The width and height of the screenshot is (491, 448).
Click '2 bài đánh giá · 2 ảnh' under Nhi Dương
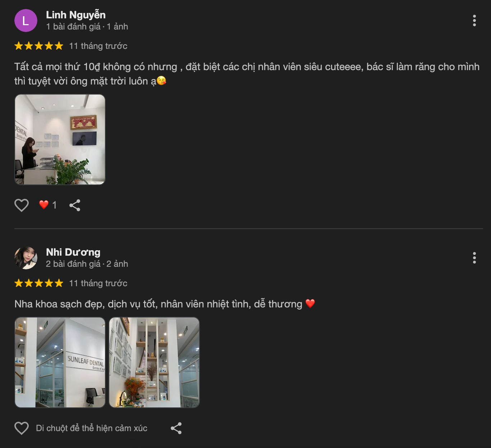coord(87,264)
